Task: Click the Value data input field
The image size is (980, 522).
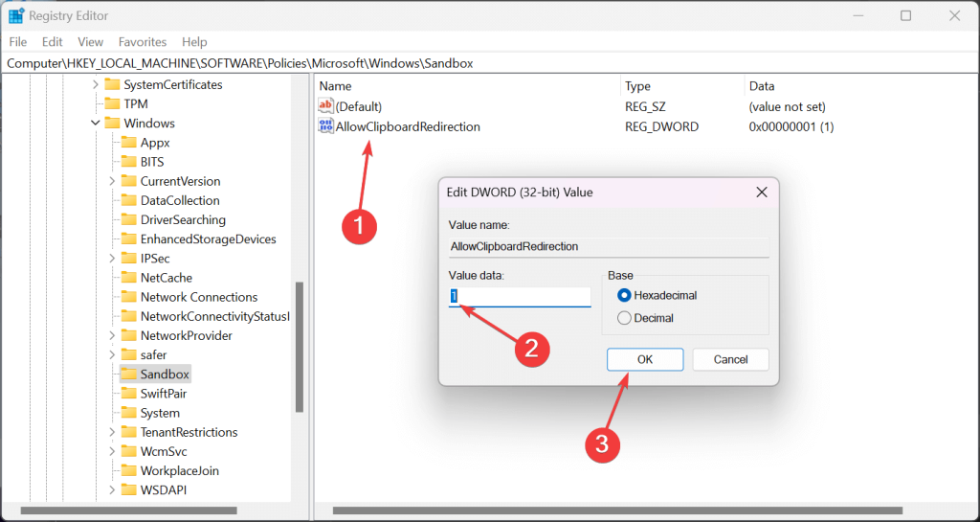Action: [520, 296]
